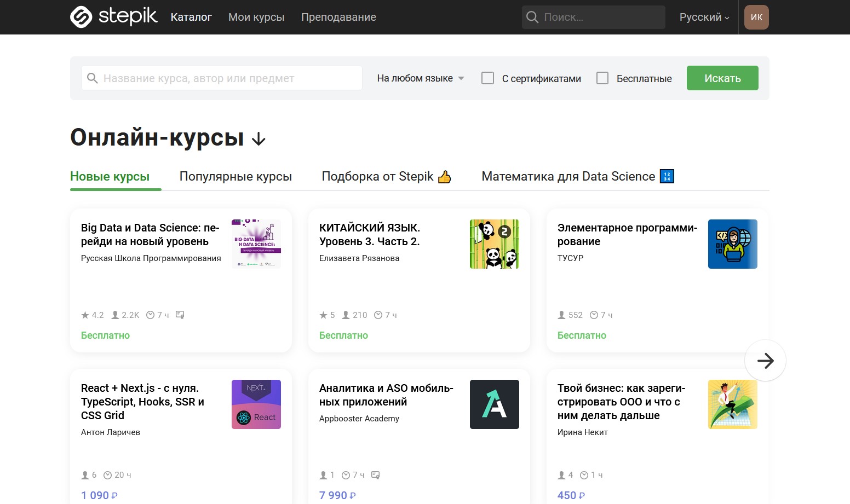Click the Stepik logo icon

(x=81, y=17)
